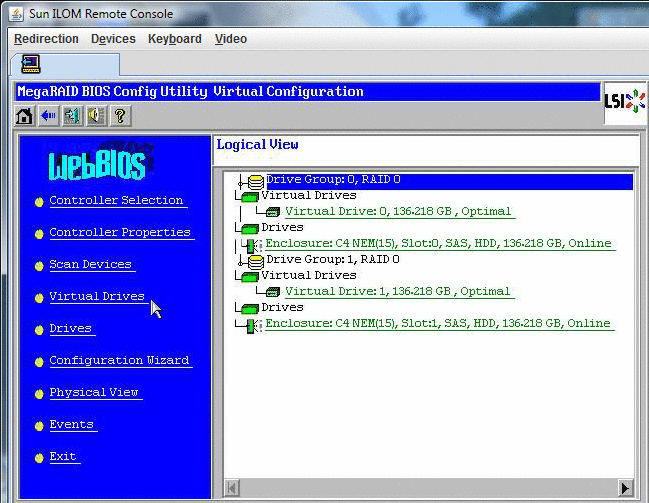Click Virtual Drives label under Drive Group 0
Image resolution: width=649 pixels, height=503 pixels.
point(309,195)
